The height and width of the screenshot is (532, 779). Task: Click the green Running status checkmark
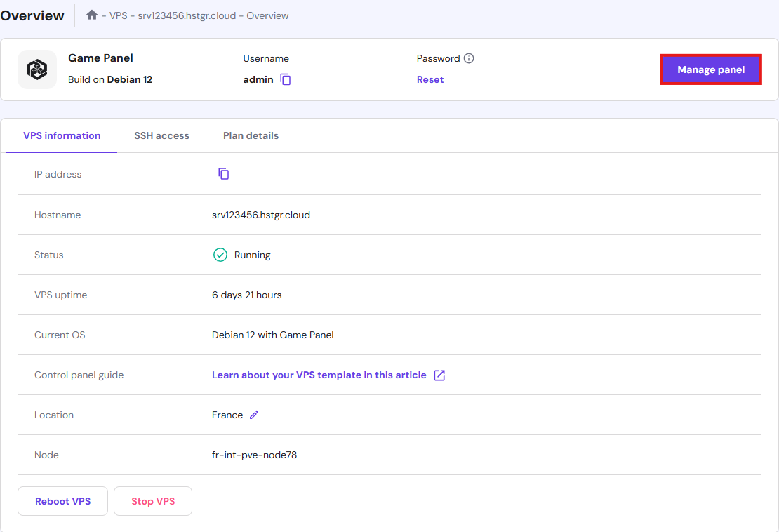[x=220, y=254]
